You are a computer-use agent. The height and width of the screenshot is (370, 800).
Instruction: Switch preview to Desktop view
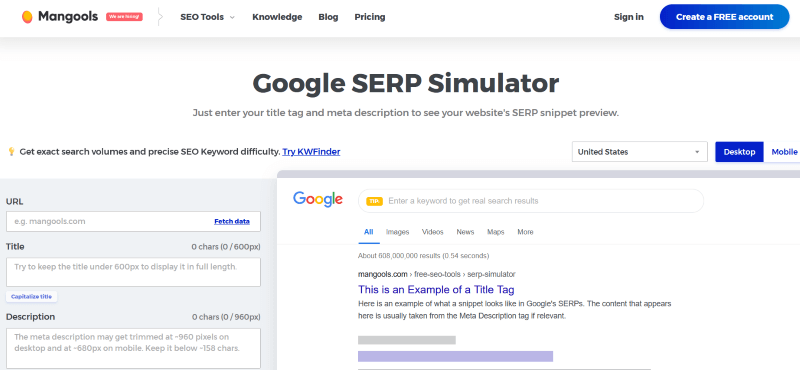tap(739, 152)
